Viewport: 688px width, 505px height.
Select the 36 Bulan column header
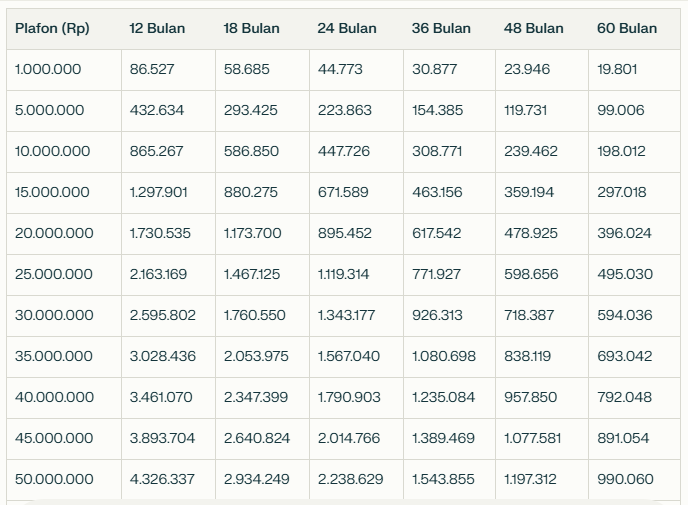[441, 28]
